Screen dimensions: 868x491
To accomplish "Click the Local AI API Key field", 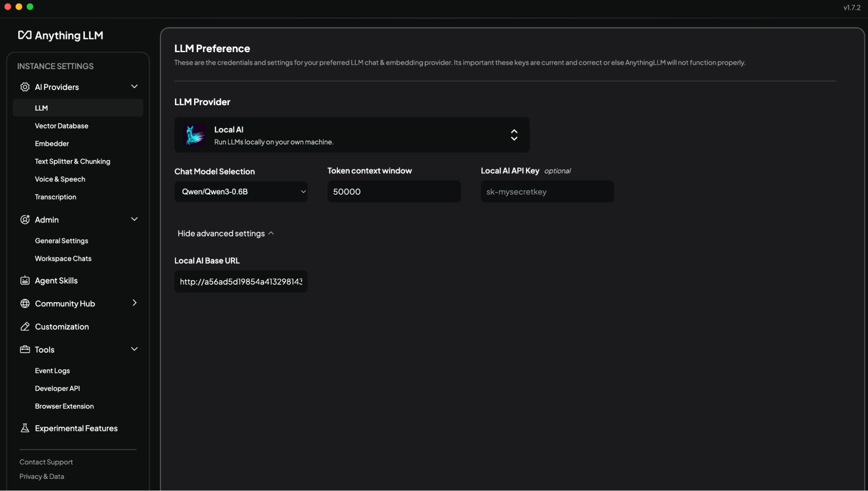I will coord(548,191).
